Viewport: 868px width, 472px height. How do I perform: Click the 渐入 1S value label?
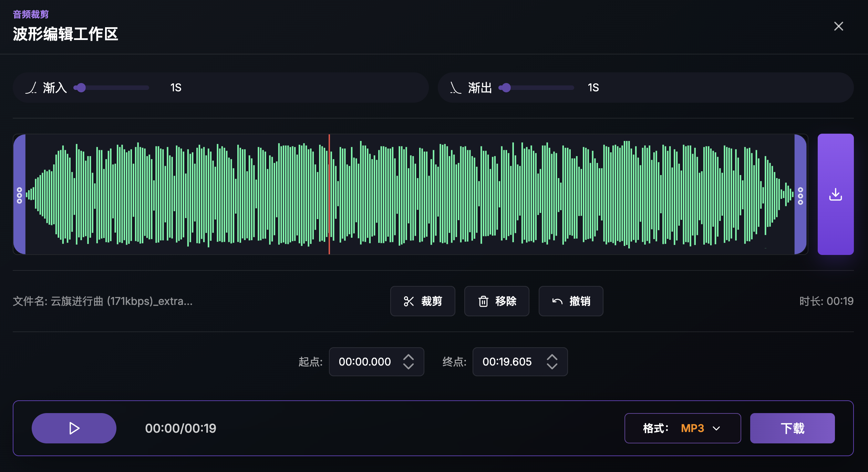click(x=176, y=88)
